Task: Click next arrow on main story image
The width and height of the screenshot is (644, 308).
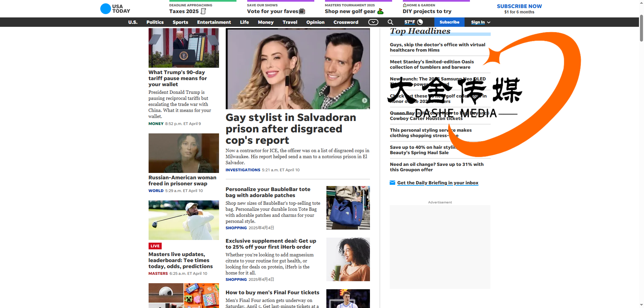Action: [364, 101]
